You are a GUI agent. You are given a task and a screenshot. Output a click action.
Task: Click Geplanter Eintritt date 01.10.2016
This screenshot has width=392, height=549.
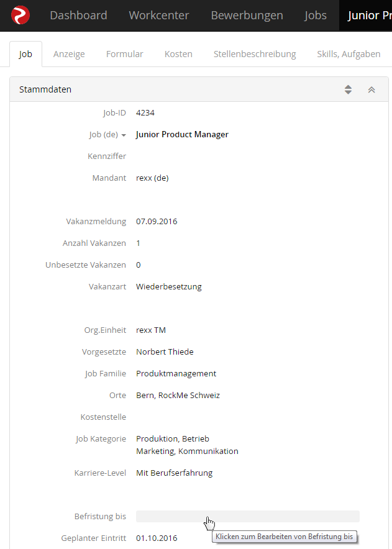[157, 538]
